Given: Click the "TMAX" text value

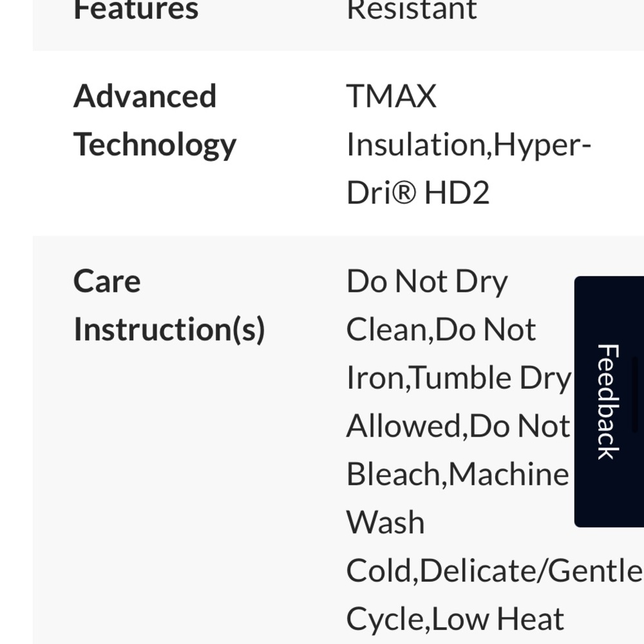Looking at the screenshot, I should [x=392, y=97].
